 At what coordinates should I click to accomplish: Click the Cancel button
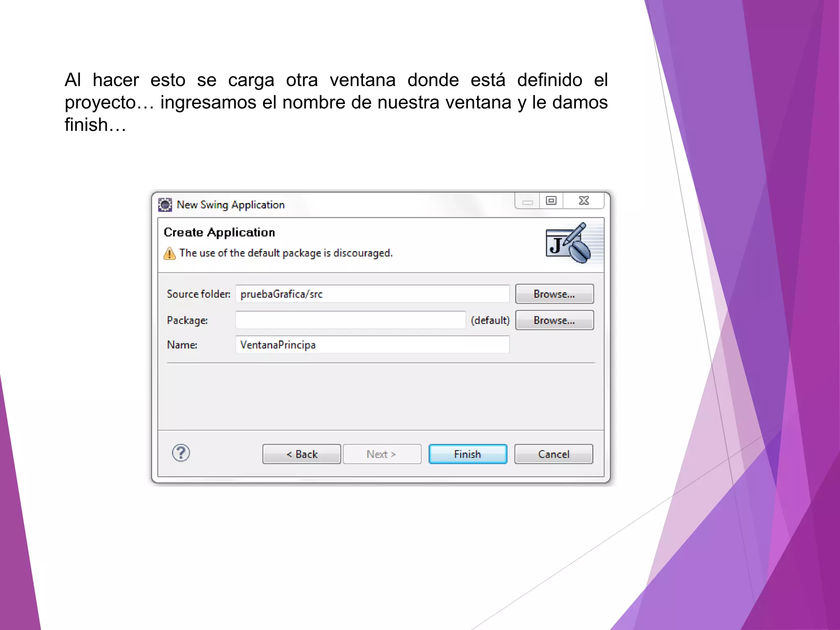click(x=554, y=454)
